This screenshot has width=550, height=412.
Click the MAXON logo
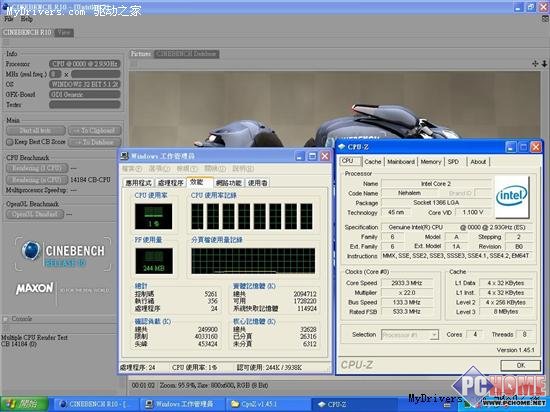(x=34, y=289)
